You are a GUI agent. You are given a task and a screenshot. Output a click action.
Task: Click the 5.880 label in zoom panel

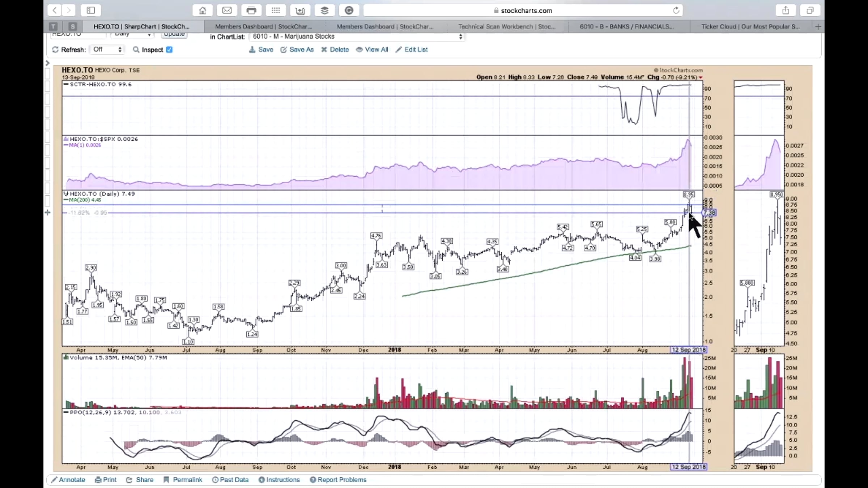[x=747, y=283]
